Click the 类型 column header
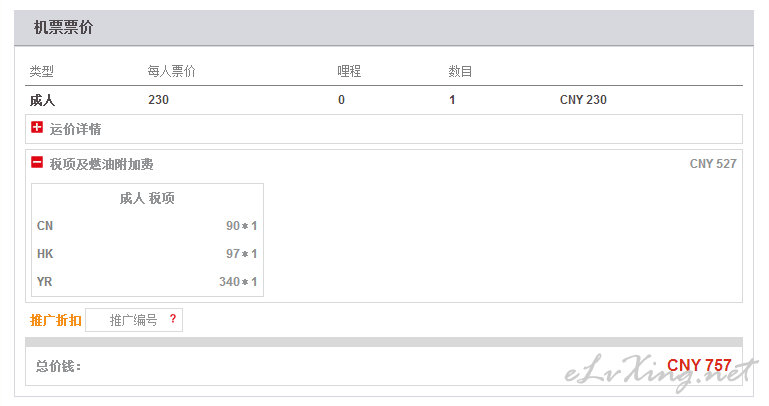769x406 pixels. click(41, 72)
